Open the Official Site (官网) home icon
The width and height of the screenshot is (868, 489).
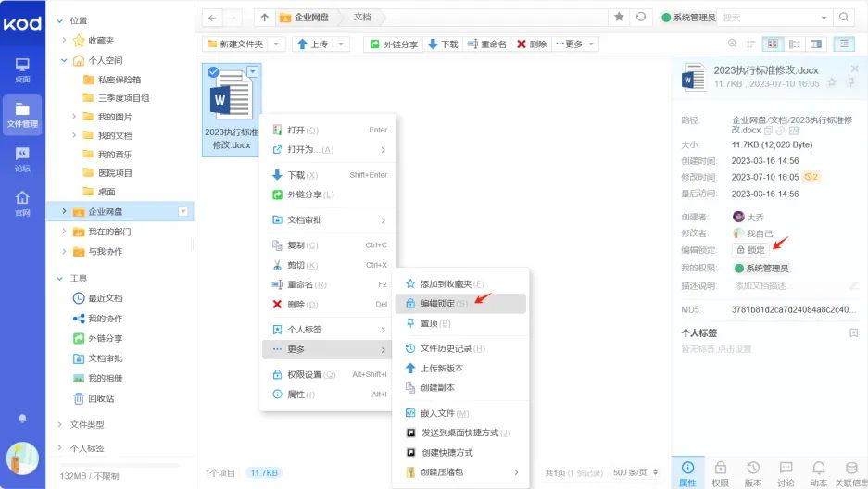click(x=22, y=203)
